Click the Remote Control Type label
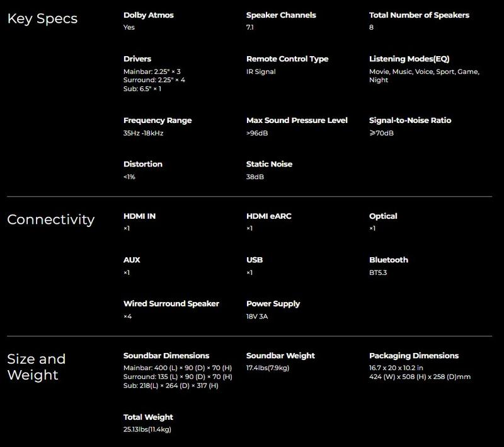The height and width of the screenshot is (447, 504). [287, 59]
